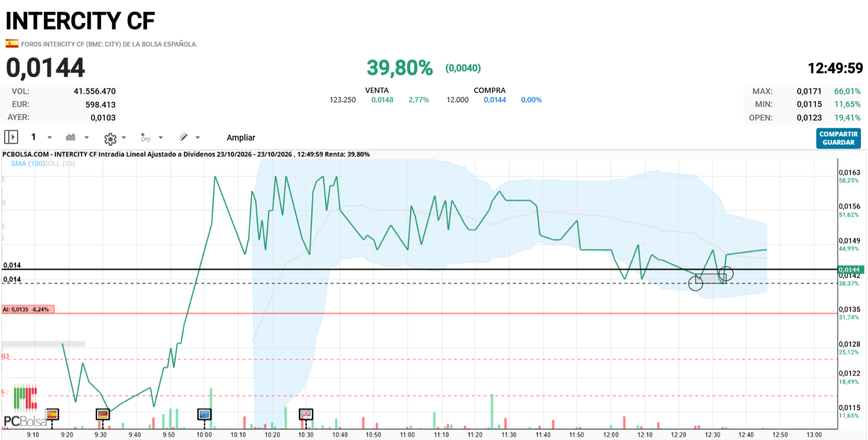Click the VENTA volume 123.250
Image resolution: width=868 pixels, height=440 pixels.
click(x=343, y=100)
